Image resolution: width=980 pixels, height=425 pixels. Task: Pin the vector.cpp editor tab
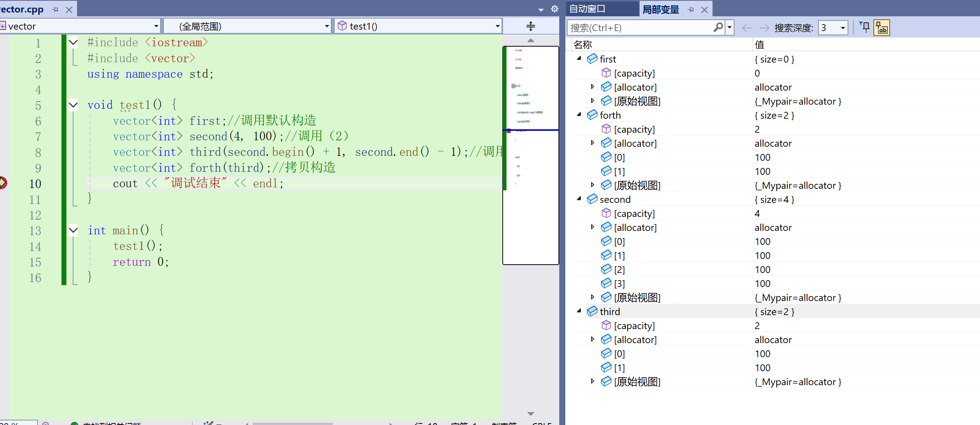(55, 9)
